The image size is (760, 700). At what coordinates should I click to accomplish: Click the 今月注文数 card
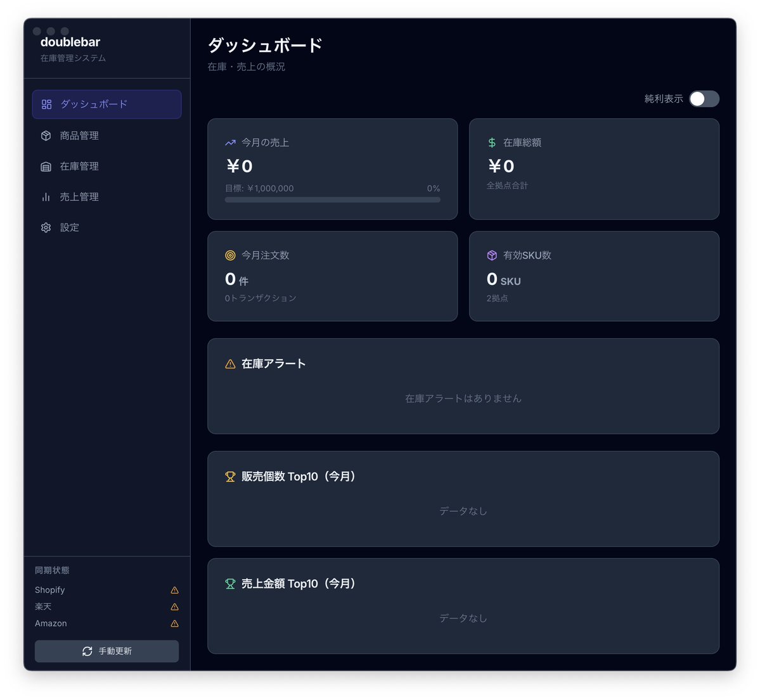pos(333,276)
